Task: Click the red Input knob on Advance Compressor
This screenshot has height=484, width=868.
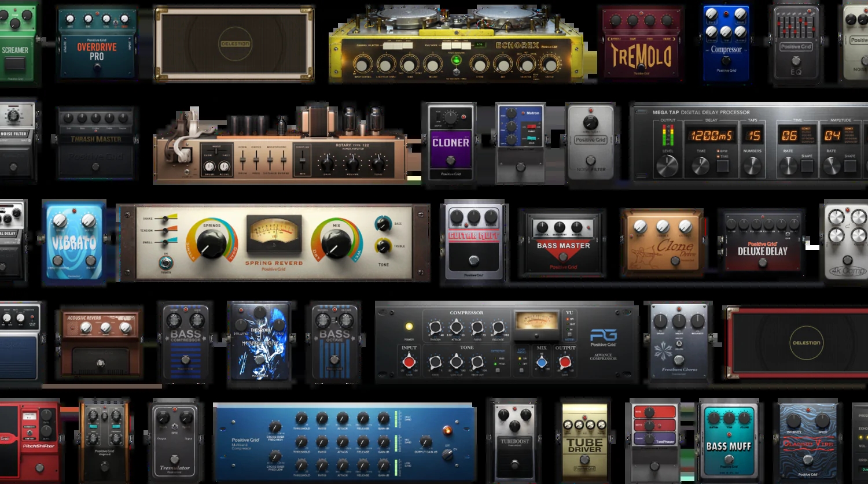Action: [x=409, y=362]
